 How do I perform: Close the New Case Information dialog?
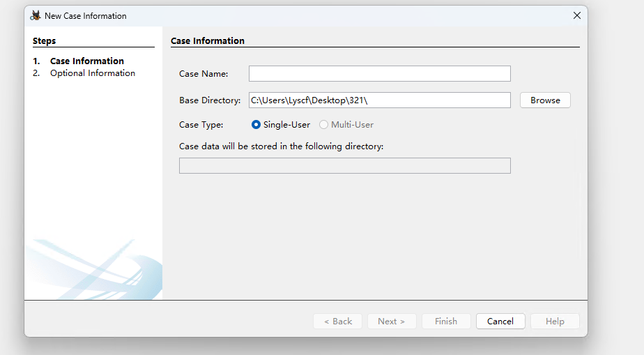(576, 15)
